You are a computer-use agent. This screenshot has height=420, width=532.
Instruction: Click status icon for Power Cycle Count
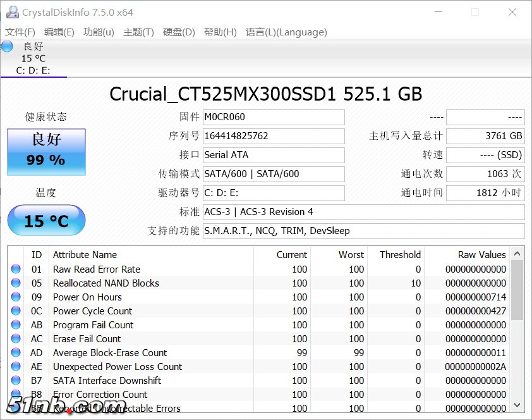pyautogui.click(x=16, y=311)
